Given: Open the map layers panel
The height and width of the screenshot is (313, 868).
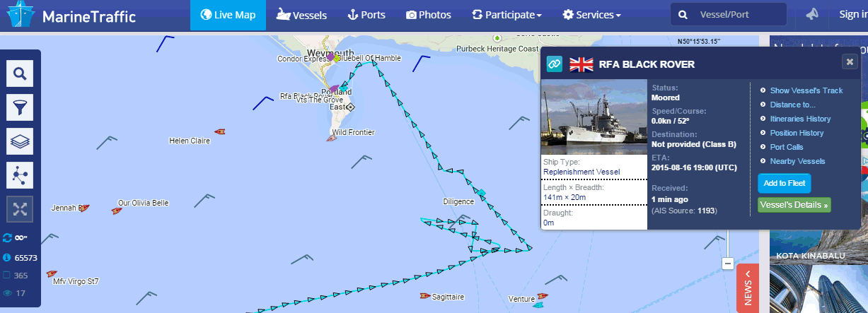Looking at the screenshot, I should [20, 141].
